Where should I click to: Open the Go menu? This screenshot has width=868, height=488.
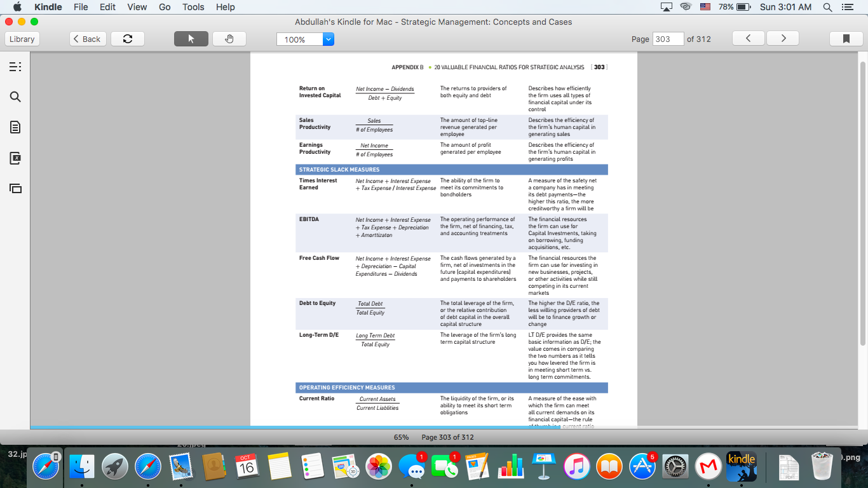point(165,7)
